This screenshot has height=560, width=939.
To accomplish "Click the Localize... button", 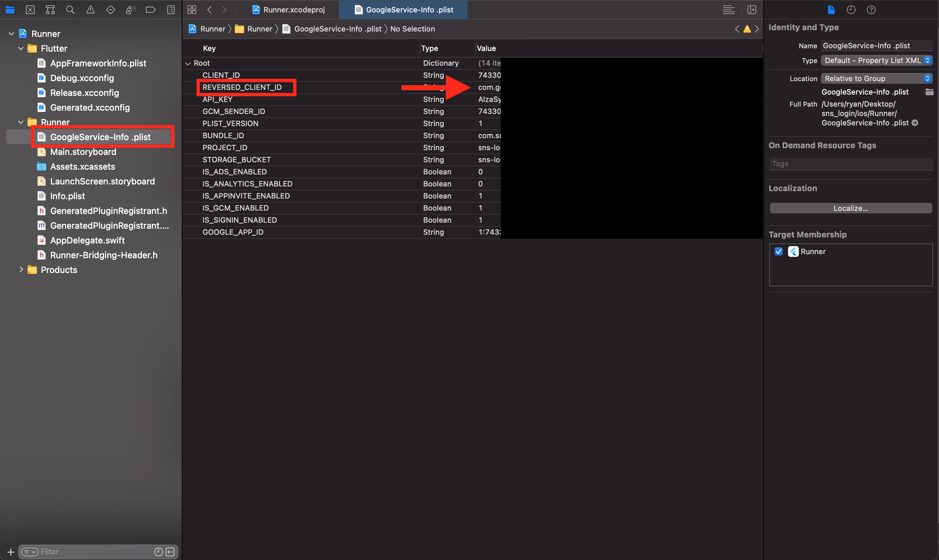I will tap(850, 208).
